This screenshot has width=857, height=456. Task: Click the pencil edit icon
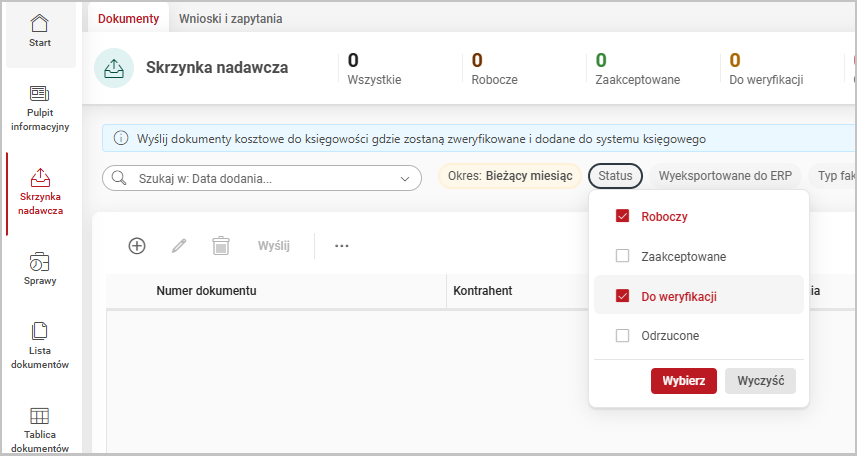coord(179,245)
